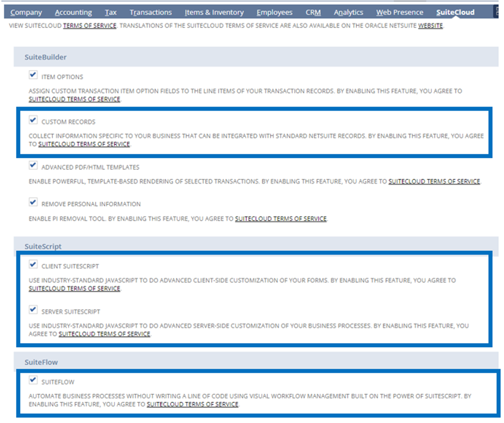Switch to the Accounting tab
This screenshot has width=504, height=423.
click(x=73, y=12)
